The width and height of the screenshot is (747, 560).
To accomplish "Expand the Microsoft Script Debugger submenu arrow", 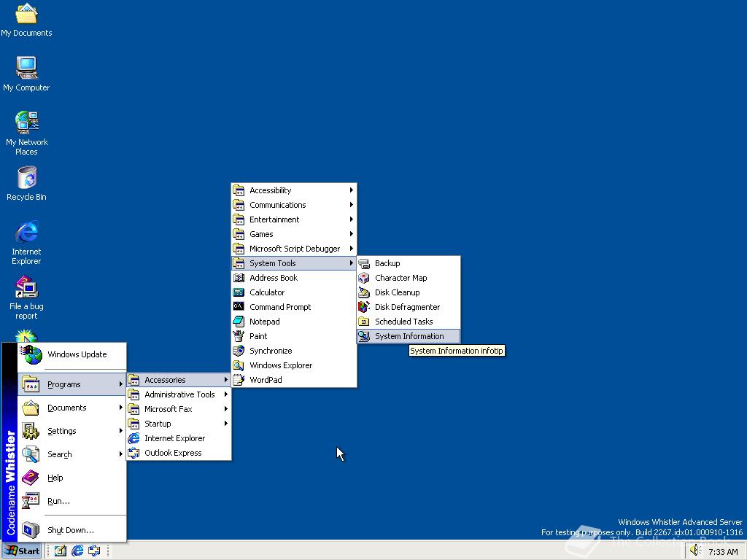I will pyautogui.click(x=351, y=249).
